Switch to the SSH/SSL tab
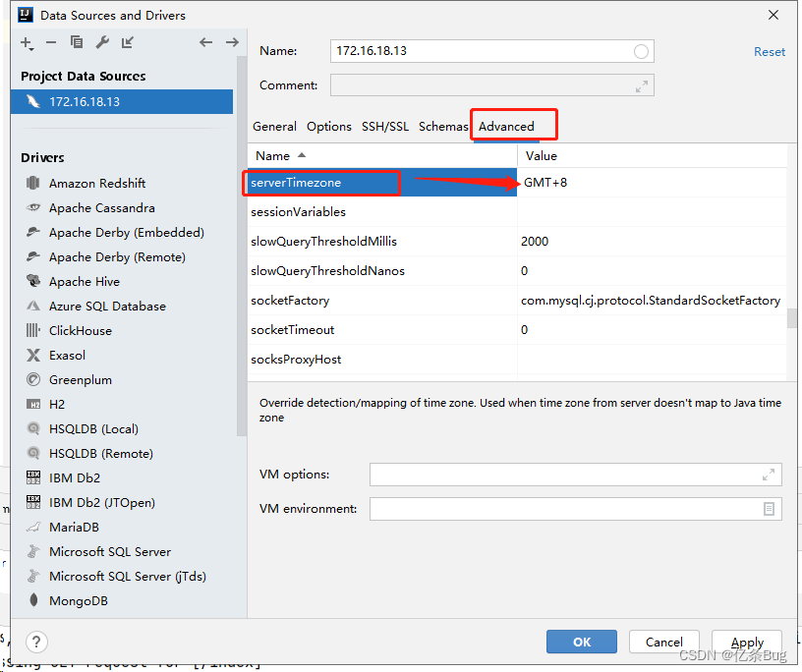This screenshot has height=672, width=802. (384, 126)
